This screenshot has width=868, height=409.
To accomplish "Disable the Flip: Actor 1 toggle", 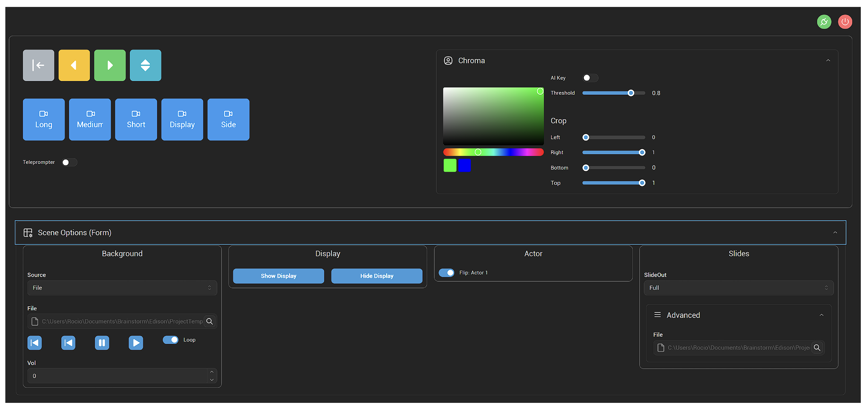I will click(x=447, y=272).
